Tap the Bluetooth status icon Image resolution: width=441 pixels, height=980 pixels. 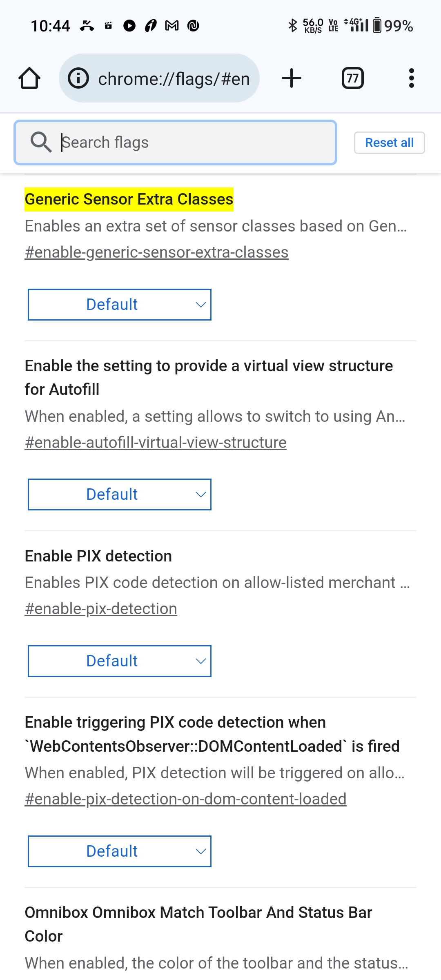(x=292, y=25)
